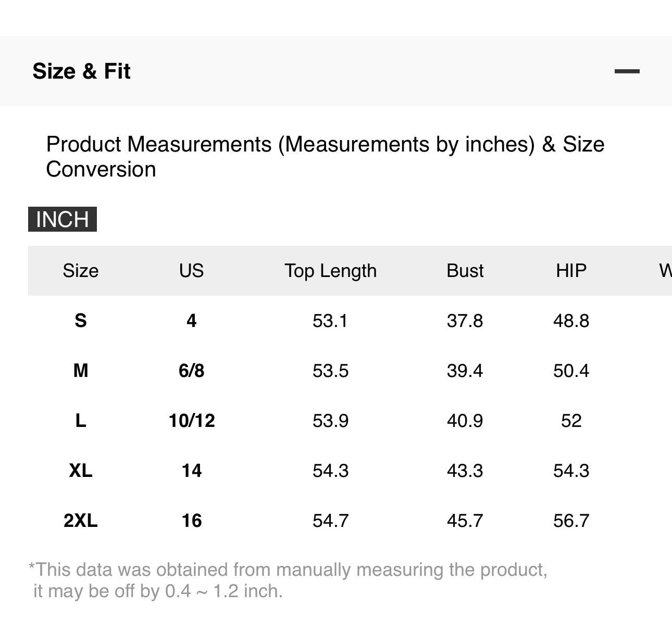Click the US column header
This screenshot has height=618, width=672.
click(191, 271)
